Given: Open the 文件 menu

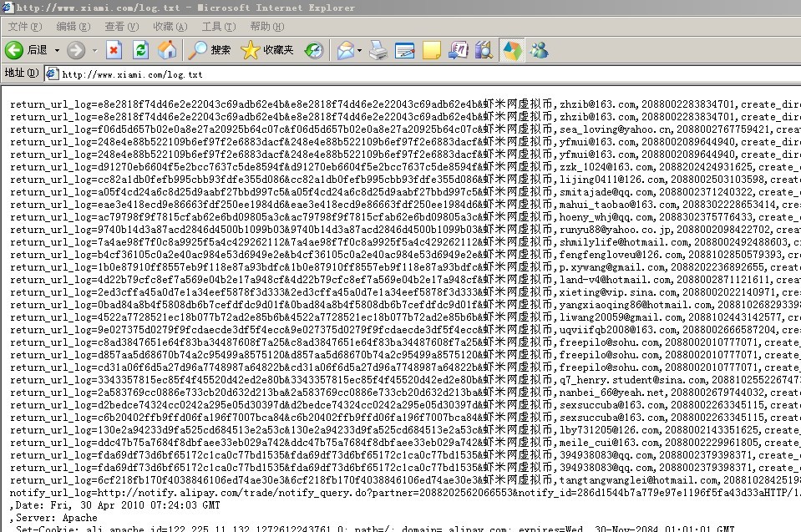Looking at the screenshot, I should click(x=25, y=27).
